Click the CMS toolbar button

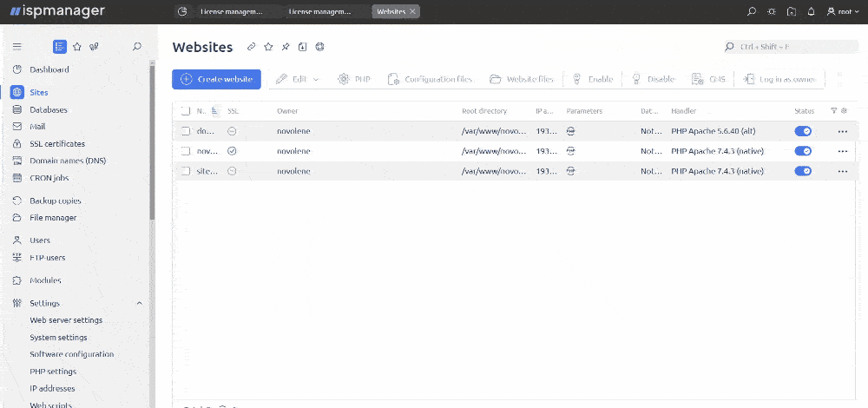(708, 79)
